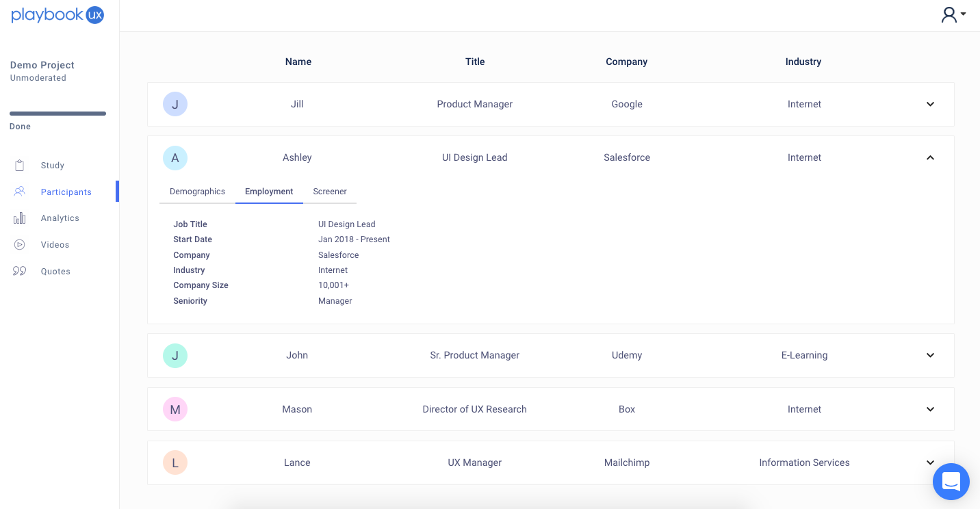
Task: Open Videos in sidebar
Action: 55,245
